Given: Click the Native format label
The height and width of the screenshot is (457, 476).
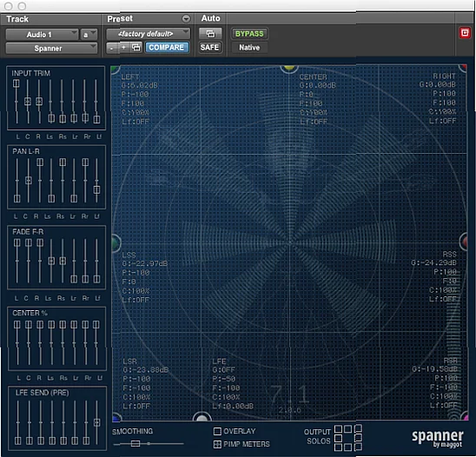Looking at the screenshot, I should (249, 48).
